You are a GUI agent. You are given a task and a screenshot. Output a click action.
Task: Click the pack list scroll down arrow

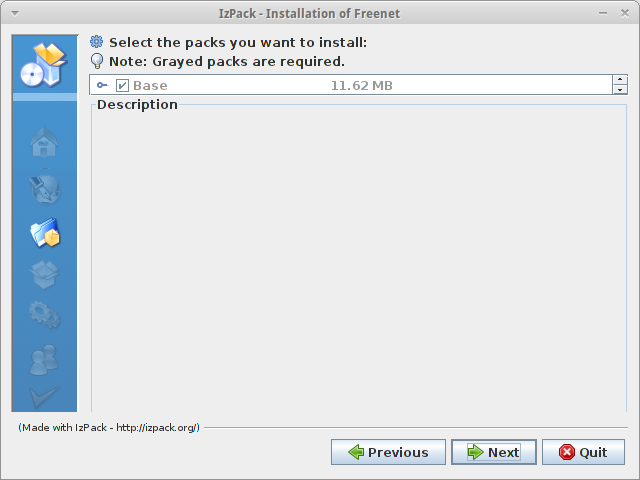click(x=620, y=89)
